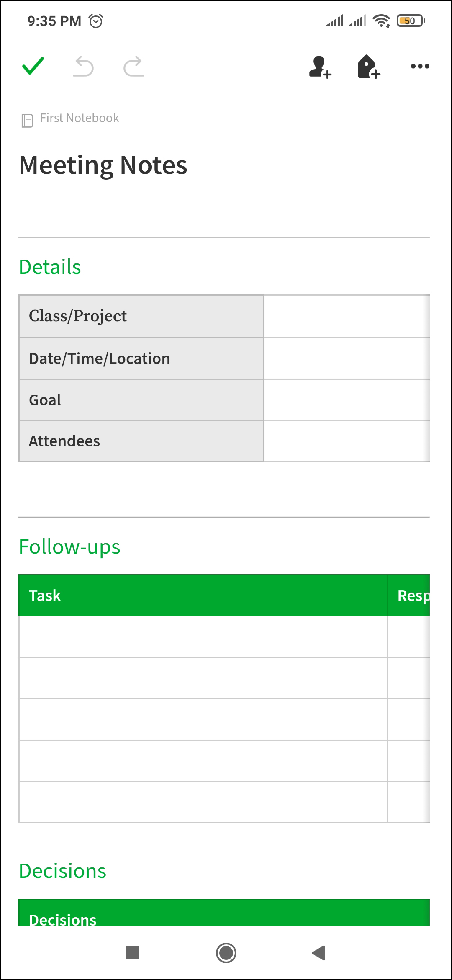452x980 pixels.
Task: Select the Task column header cell
Action: [x=203, y=595]
